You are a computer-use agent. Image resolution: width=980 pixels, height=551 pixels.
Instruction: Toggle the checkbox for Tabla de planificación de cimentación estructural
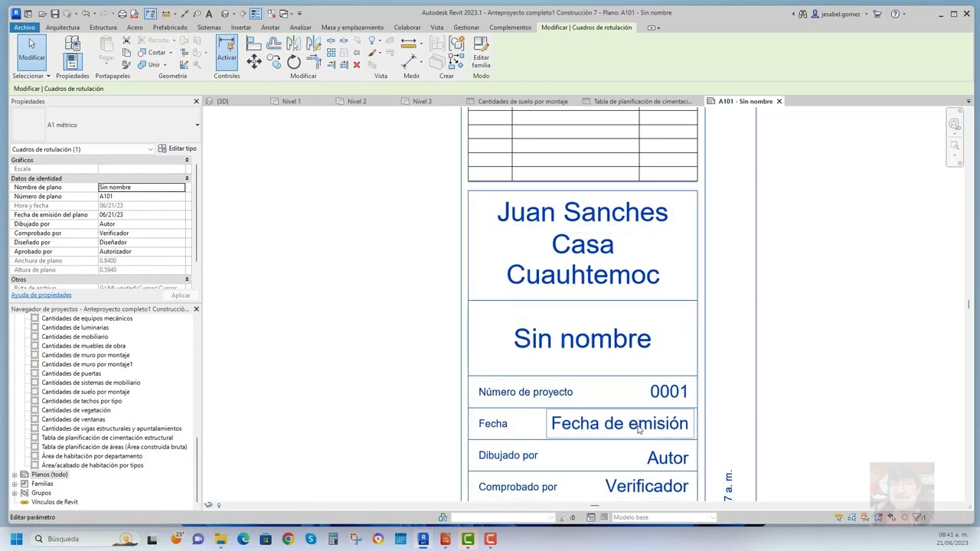point(34,438)
